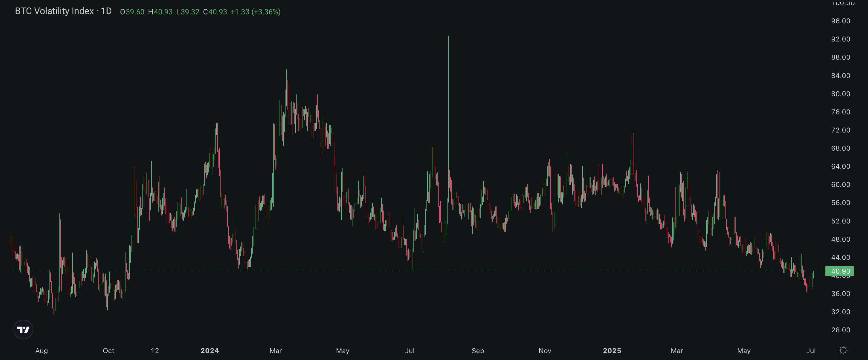Click the 28.00 price scale value
The width and height of the screenshot is (868, 360).
click(x=841, y=330)
